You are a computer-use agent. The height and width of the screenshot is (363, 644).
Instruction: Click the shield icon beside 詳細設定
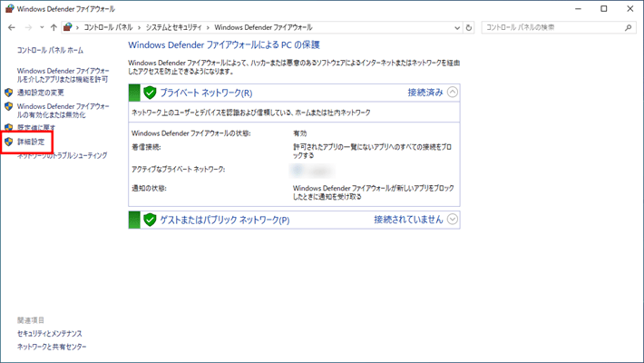click(9, 142)
